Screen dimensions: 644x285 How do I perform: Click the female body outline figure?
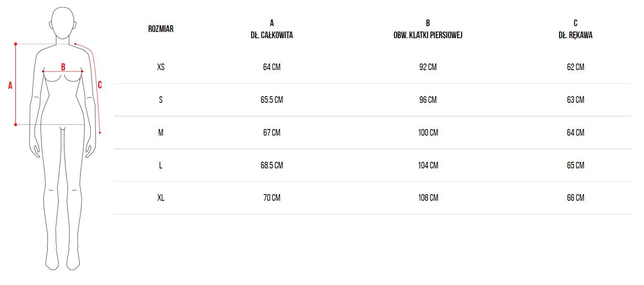62,166
